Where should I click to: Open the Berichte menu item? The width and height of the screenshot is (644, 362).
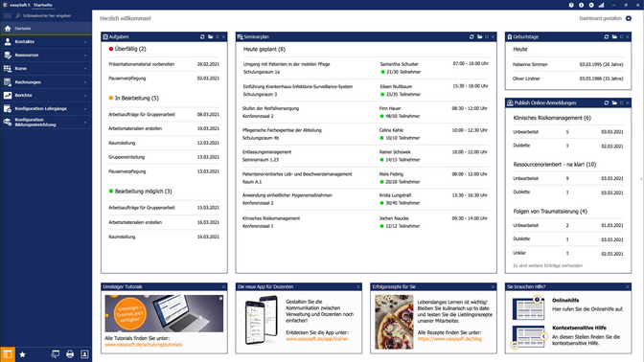[x=46, y=95]
